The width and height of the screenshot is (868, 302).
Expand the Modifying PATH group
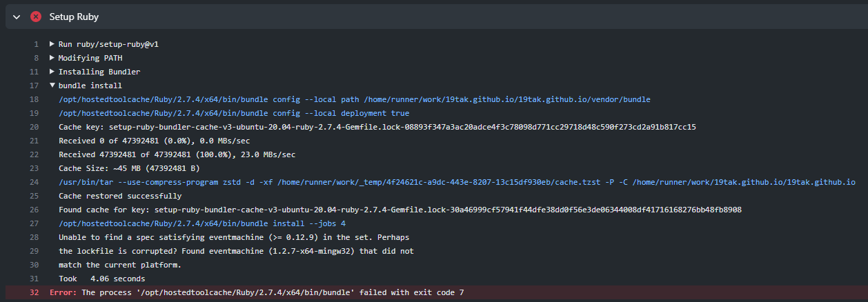(x=52, y=58)
